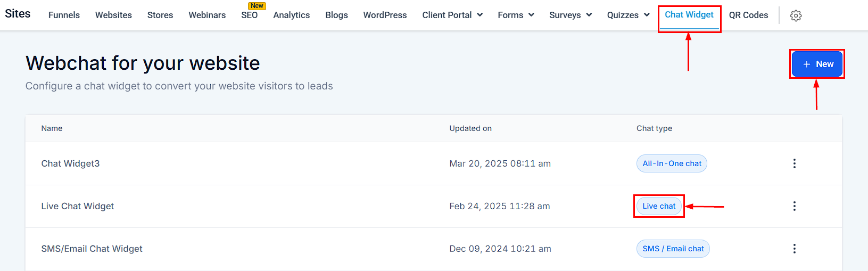The width and height of the screenshot is (868, 271).
Task: Switch to the Chat Widget tab
Action: tap(689, 15)
